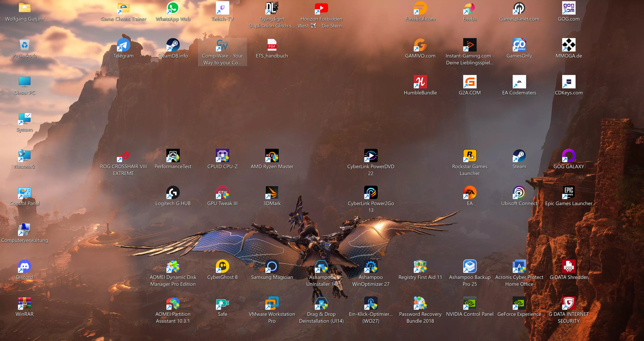Select the Dieser PC icon
Viewport: 644px width, 341px height.
[24, 82]
